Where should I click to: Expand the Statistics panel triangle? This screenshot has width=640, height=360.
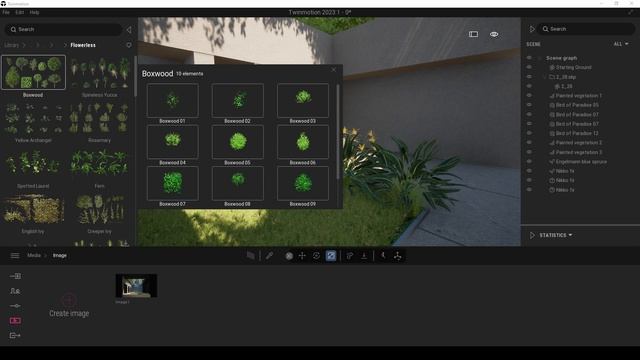(x=532, y=235)
